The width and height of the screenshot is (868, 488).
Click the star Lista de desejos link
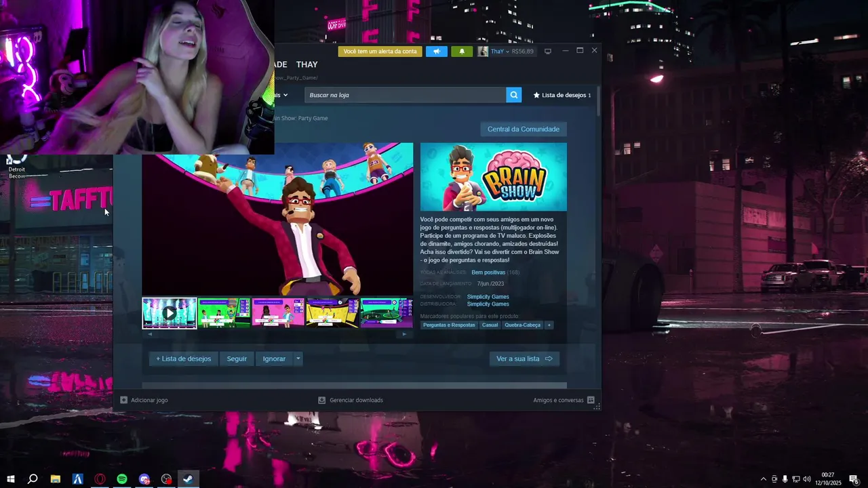(x=562, y=95)
